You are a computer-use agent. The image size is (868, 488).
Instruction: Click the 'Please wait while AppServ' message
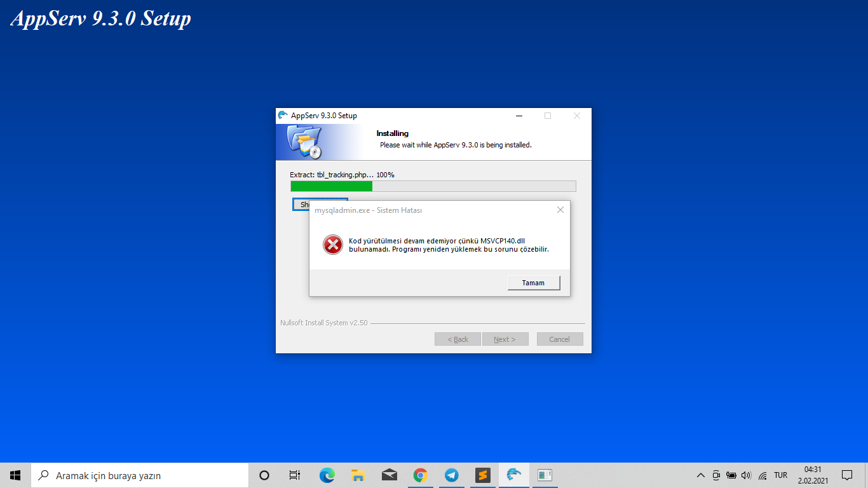456,145
